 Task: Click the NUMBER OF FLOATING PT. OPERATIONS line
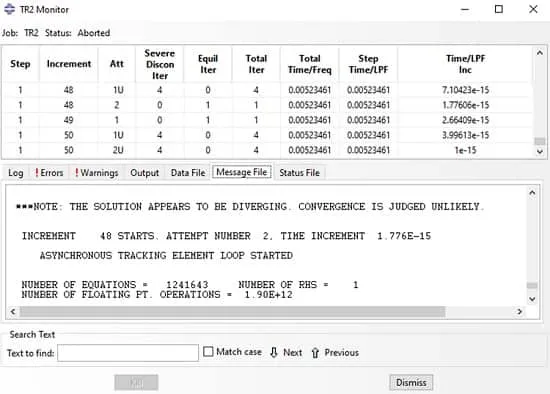(x=157, y=294)
